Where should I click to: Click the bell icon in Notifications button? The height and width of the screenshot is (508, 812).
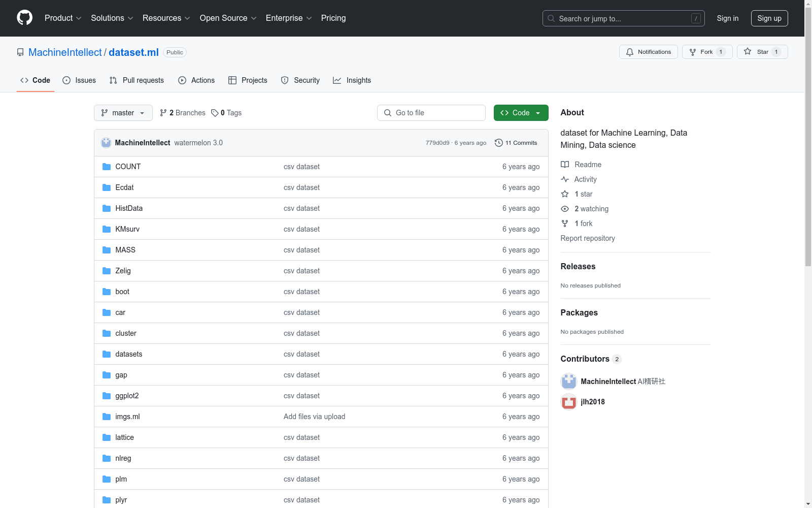coord(630,52)
